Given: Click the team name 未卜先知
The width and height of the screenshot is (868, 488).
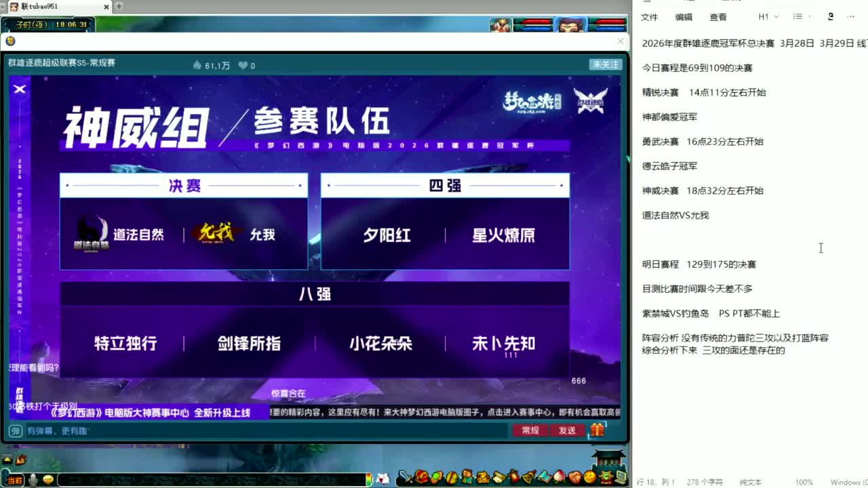Looking at the screenshot, I should pos(504,344).
